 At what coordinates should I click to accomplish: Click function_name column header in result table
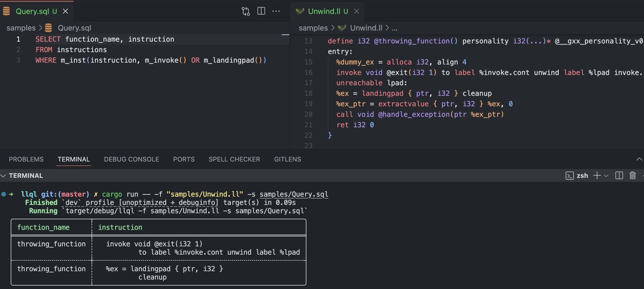(x=43, y=227)
